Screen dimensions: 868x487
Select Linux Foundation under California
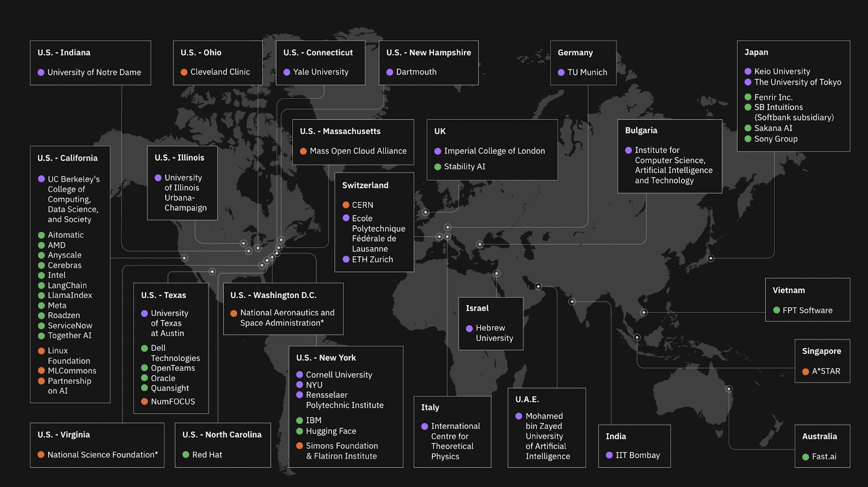point(64,356)
